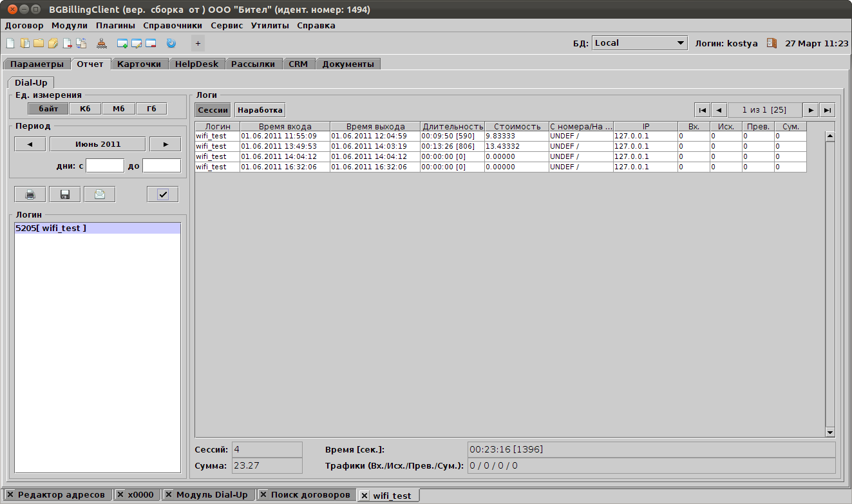Click the logs table vertical scrollbar down arrow
The width and height of the screenshot is (852, 504).
coord(829,433)
